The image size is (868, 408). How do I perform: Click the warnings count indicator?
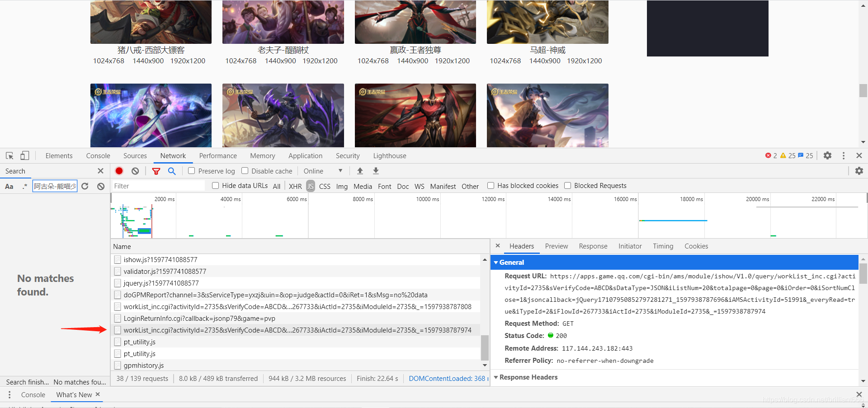tap(788, 155)
